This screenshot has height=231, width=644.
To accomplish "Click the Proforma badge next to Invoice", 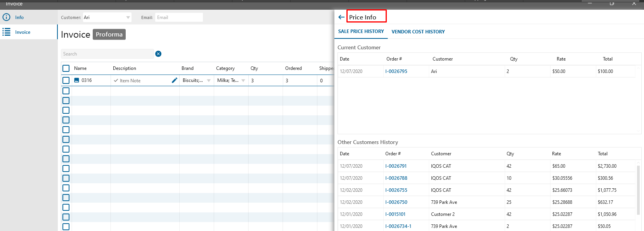I will 109,35.
